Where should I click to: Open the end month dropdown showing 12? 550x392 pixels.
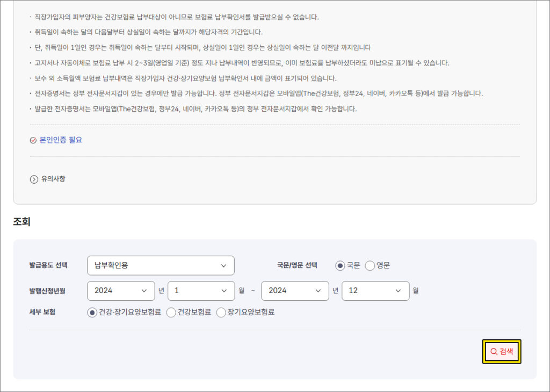[x=375, y=291]
